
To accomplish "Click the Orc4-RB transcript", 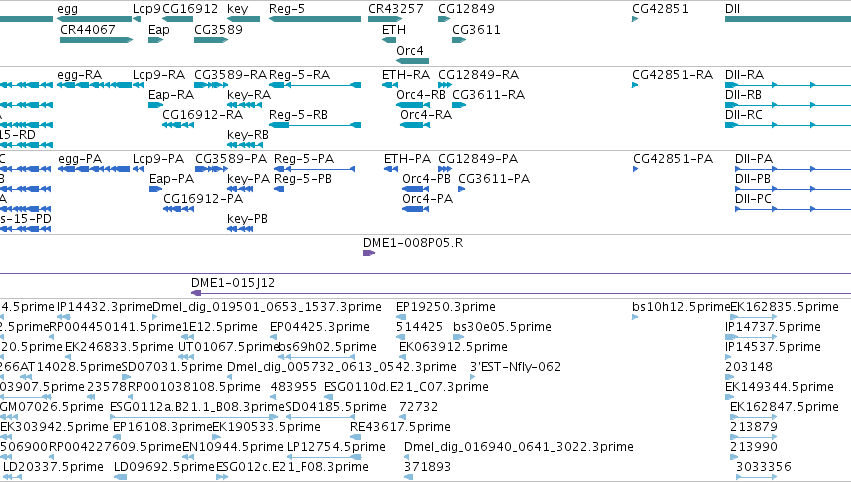I will (414, 105).
